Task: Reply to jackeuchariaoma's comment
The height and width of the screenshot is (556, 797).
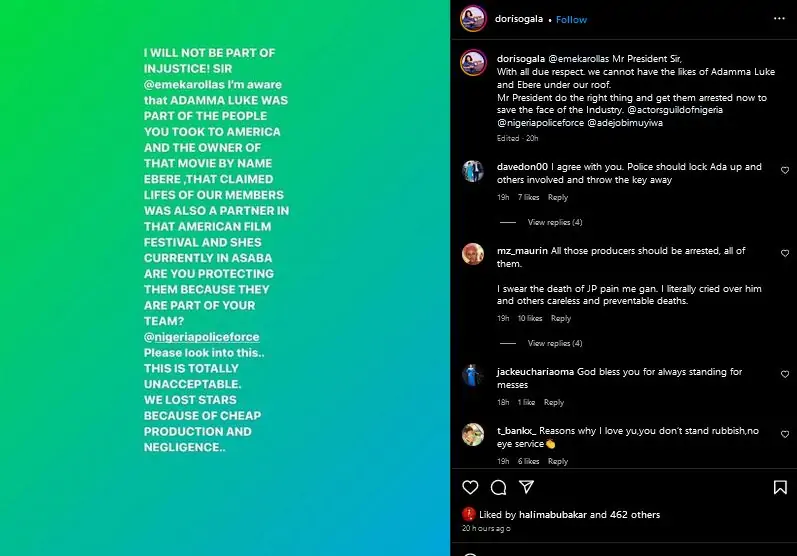Action: pyautogui.click(x=553, y=402)
